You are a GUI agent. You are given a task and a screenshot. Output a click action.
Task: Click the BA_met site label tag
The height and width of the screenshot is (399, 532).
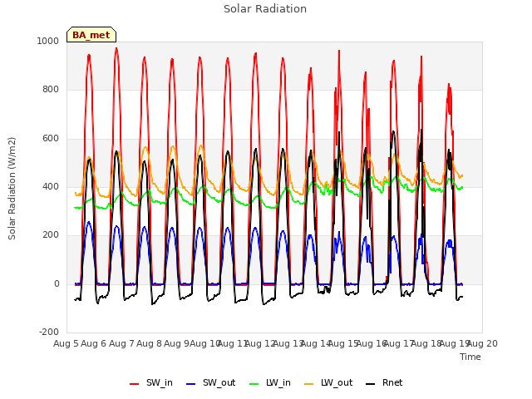pos(91,35)
